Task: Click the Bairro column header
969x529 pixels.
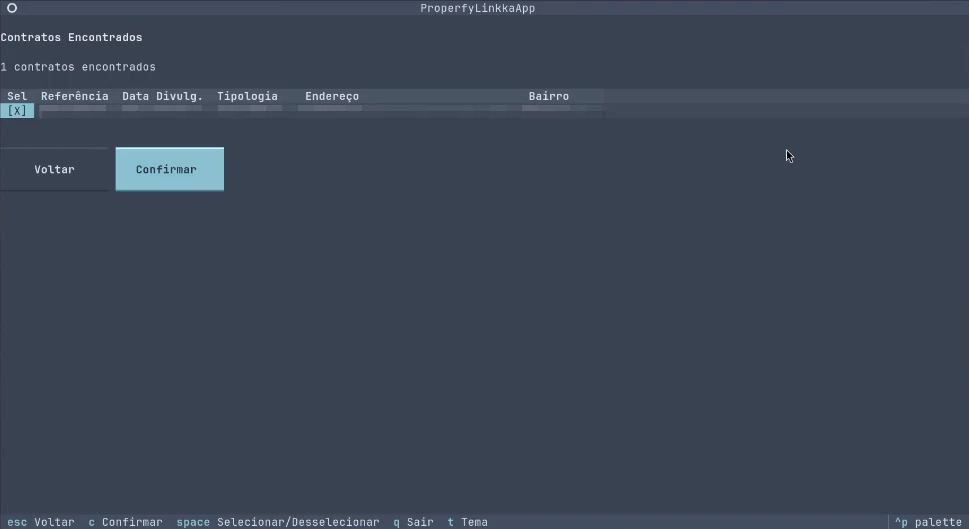Action: (x=549, y=96)
